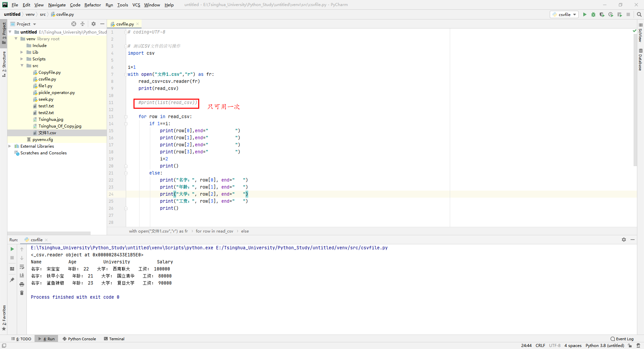This screenshot has height=349, width=644.
Task: Toggle the Database side tool window
Action: point(640,60)
